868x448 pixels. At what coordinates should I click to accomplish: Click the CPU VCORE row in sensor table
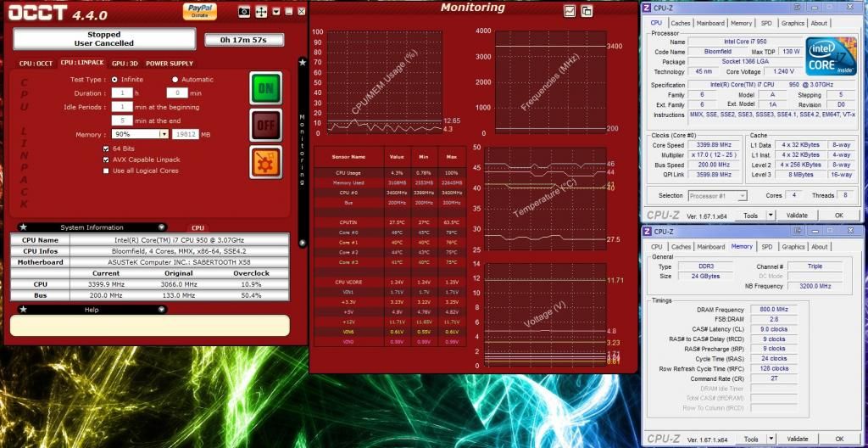coord(390,283)
